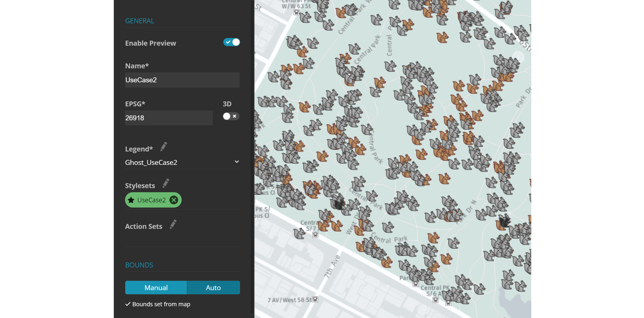Viewport: 644px width, 318px height.
Task: Edit the Legend with its pencil icon
Action: 164,147
